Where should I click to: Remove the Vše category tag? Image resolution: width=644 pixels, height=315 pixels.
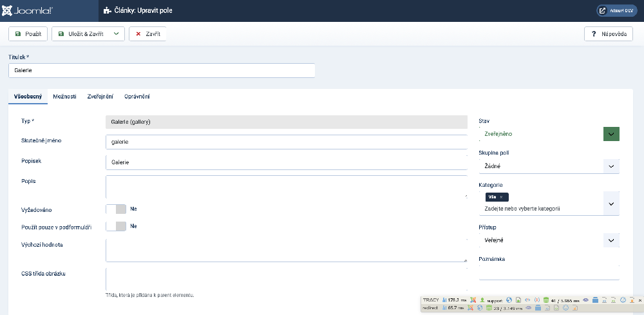pos(501,197)
